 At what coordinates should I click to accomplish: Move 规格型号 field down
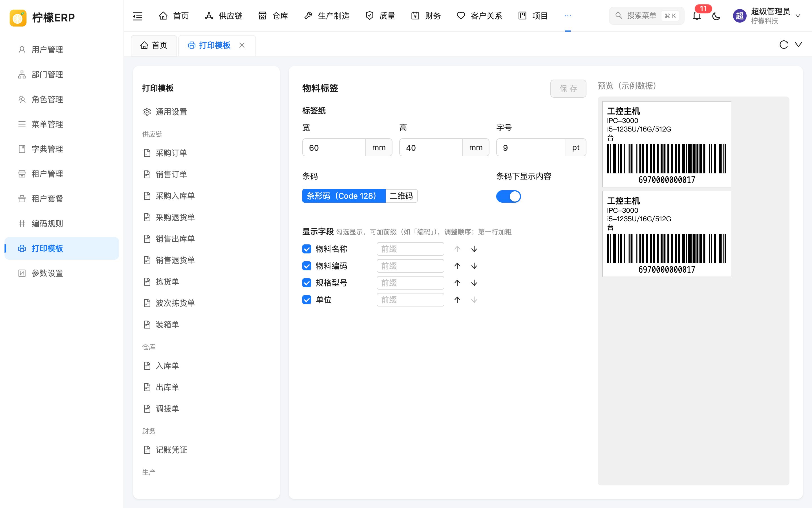474,283
